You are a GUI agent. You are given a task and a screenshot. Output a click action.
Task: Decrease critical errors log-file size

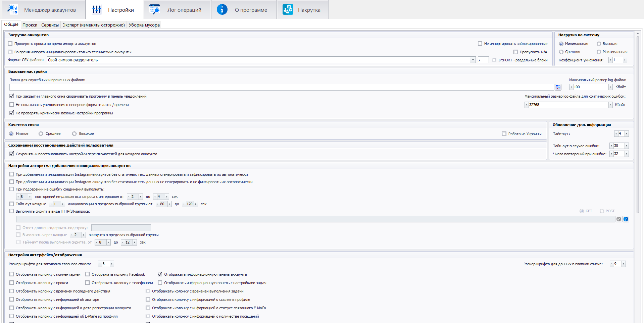coord(527,105)
